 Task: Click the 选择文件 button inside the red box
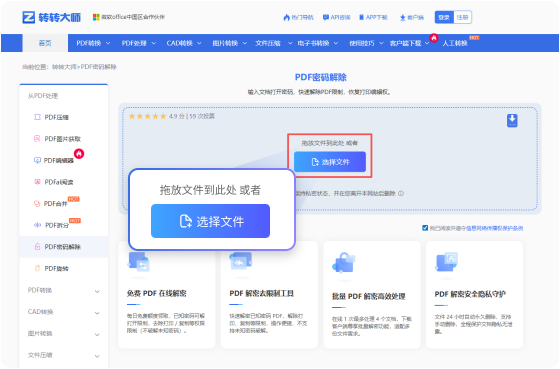pos(330,162)
